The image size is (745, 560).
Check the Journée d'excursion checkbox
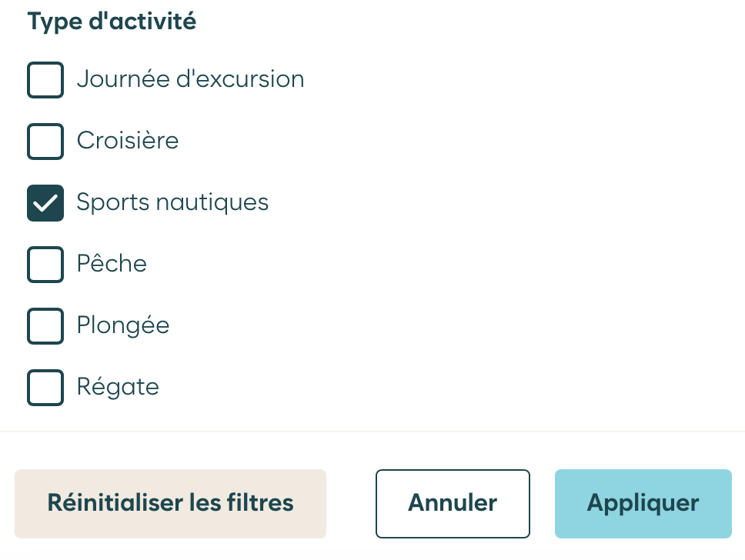45,79
